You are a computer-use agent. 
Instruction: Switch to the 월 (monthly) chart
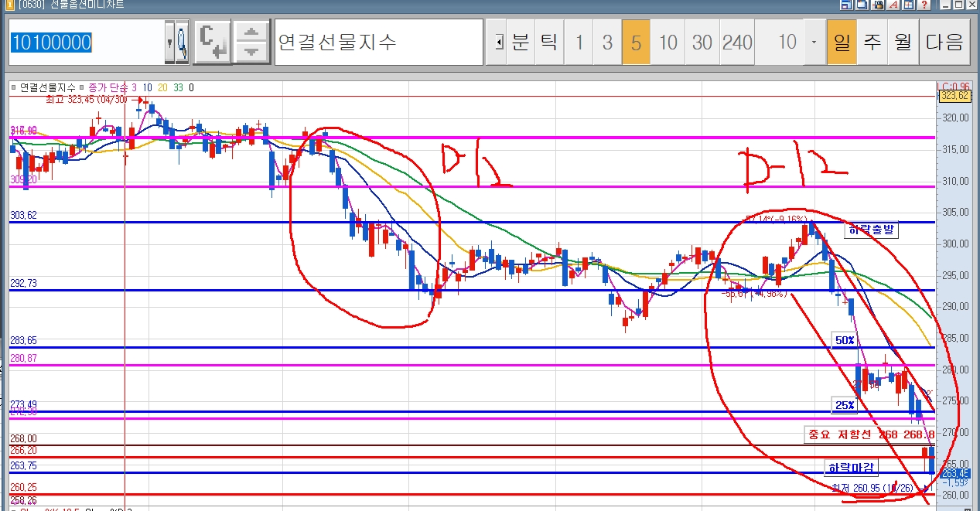(x=903, y=42)
